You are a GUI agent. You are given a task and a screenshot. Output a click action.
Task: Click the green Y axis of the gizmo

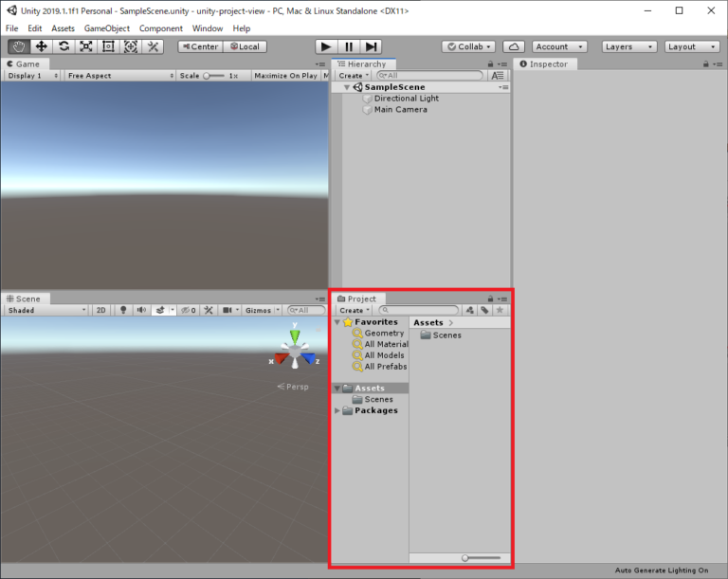click(x=295, y=335)
